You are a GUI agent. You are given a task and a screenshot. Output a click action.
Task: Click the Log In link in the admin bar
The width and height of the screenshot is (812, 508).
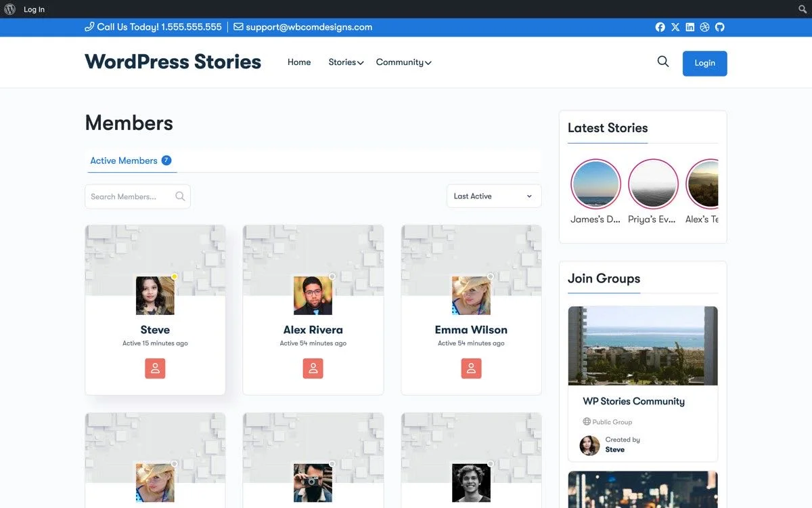click(34, 9)
